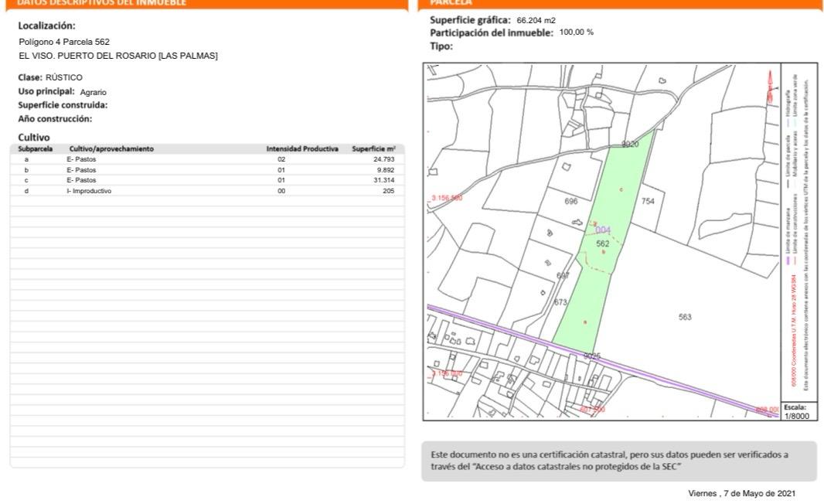Click the Subparcela column header
The width and height of the screenshot is (824, 504).
click(x=36, y=148)
